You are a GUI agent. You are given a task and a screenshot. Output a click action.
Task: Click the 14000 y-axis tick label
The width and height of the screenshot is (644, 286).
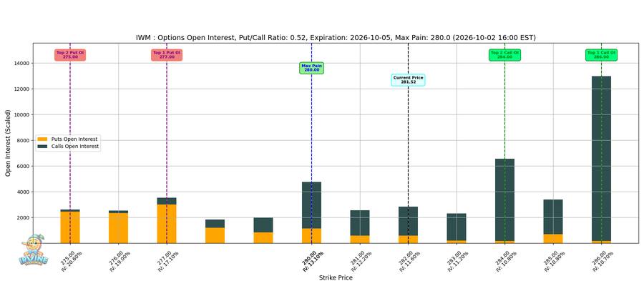(21, 63)
